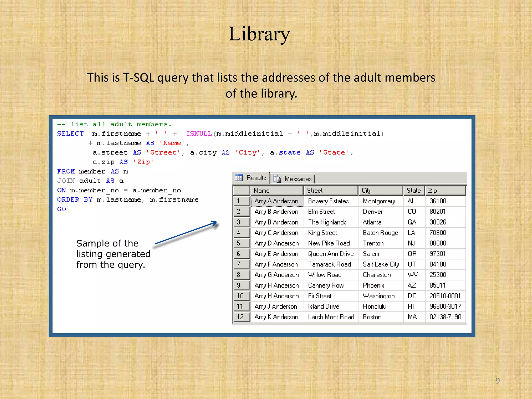This screenshot has height=399, width=532.
Task: Select the Street column header
Action: click(x=331, y=190)
